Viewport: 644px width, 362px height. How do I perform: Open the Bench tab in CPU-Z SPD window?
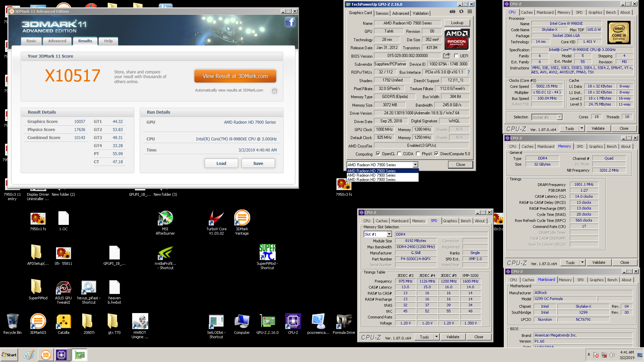[466, 221]
